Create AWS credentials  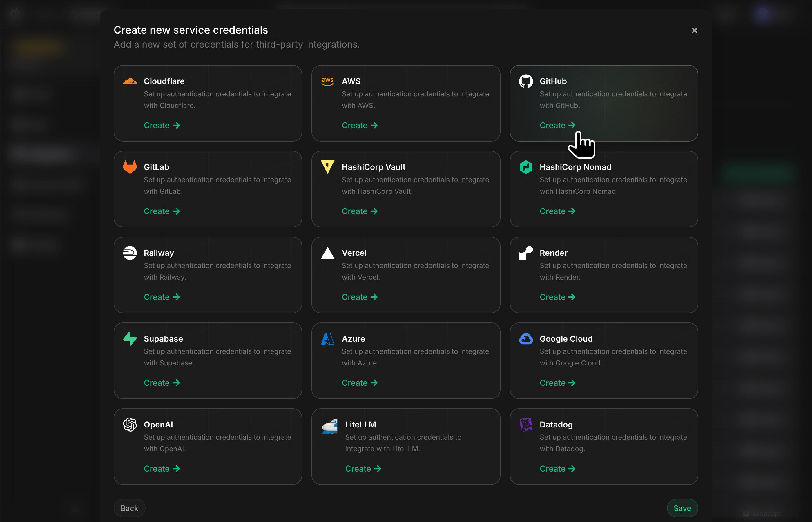coord(360,125)
